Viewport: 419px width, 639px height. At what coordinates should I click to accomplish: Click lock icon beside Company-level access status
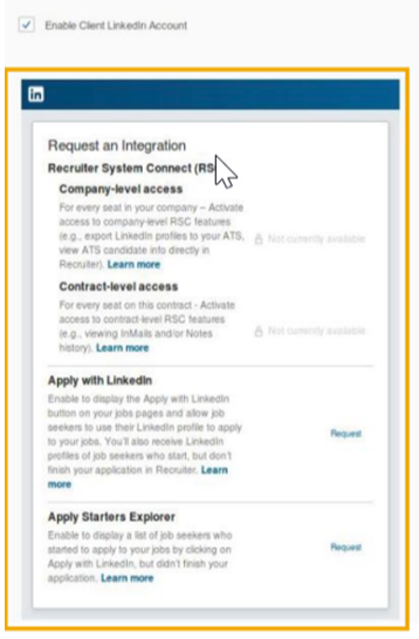point(258,239)
